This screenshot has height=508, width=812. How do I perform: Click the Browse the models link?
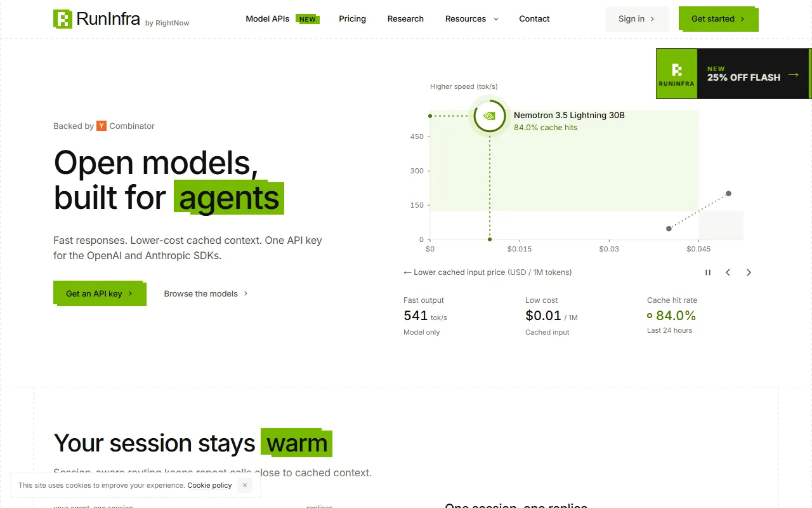click(x=206, y=293)
